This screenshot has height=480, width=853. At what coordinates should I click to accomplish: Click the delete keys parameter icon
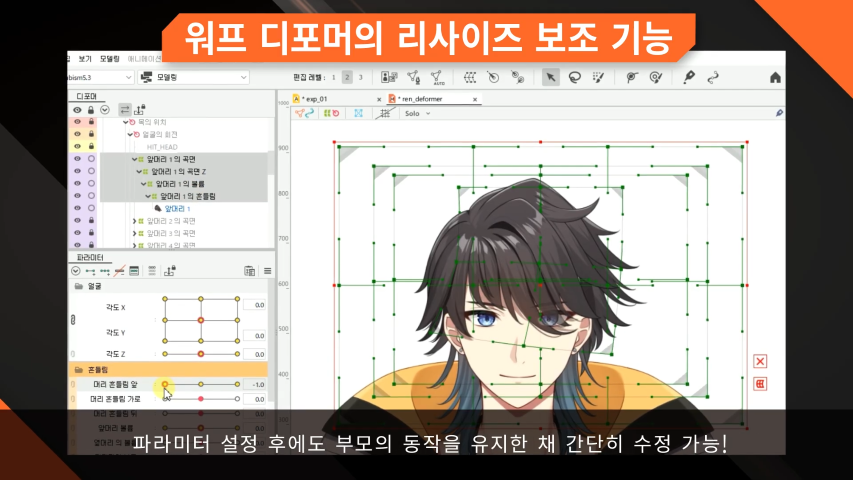click(119, 271)
